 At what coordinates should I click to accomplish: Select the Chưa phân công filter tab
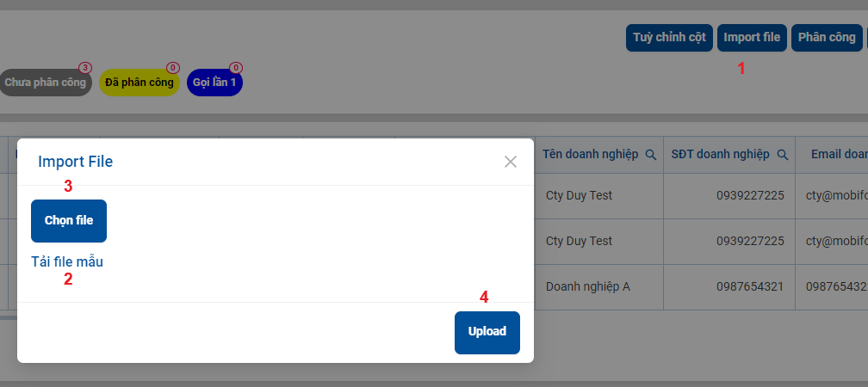click(46, 83)
